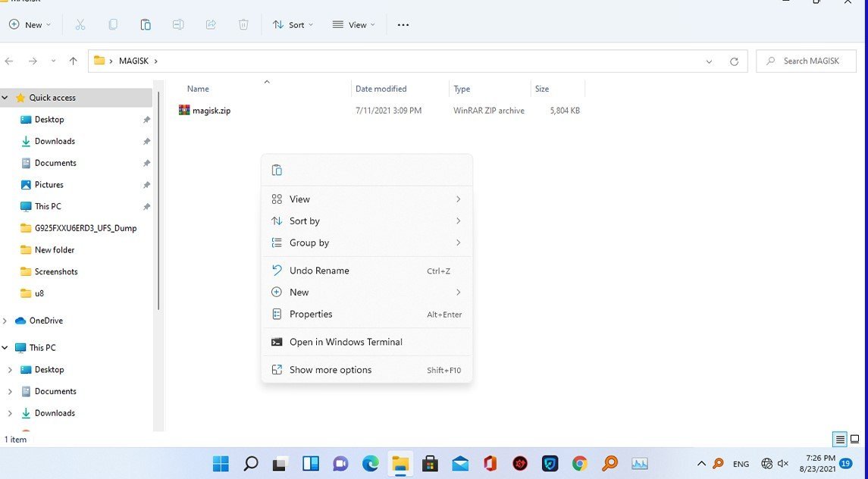
Task: Expand the OneDrive tree node
Action: pyautogui.click(x=5, y=321)
